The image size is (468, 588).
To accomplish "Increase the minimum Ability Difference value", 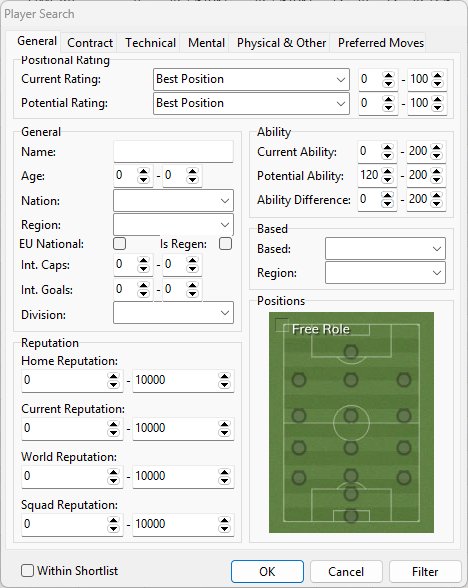I will pyautogui.click(x=387, y=195).
